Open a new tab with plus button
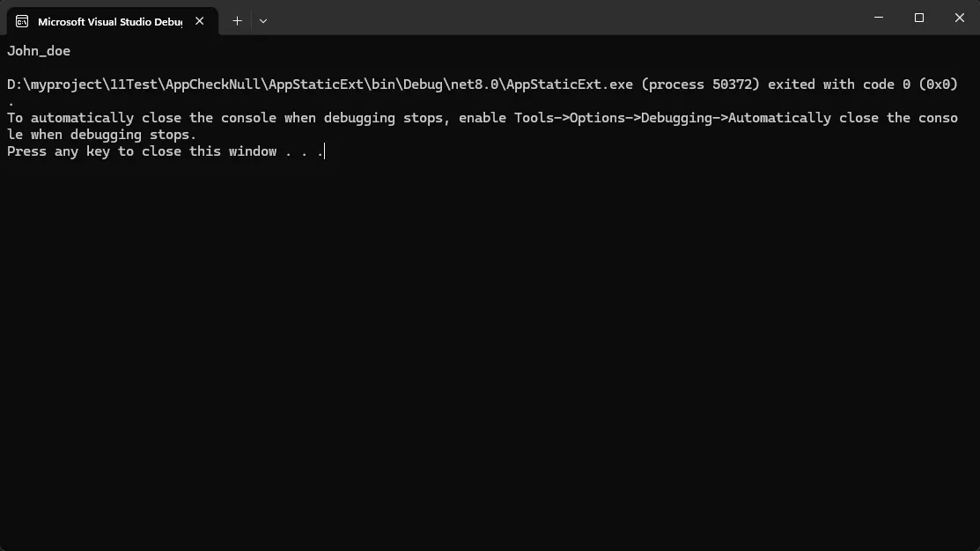 pyautogui.click(x=237, y=21)
